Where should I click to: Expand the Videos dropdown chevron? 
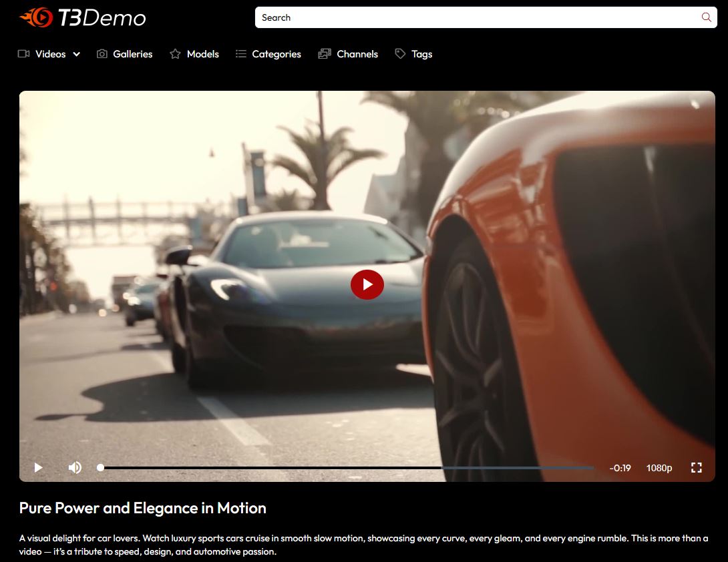click(77, 55)
